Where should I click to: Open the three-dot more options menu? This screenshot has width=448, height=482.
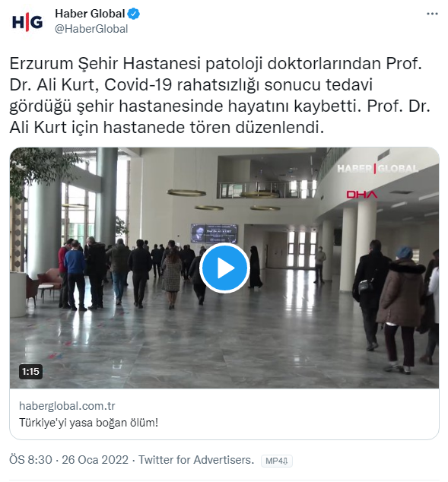coord(432,14)
